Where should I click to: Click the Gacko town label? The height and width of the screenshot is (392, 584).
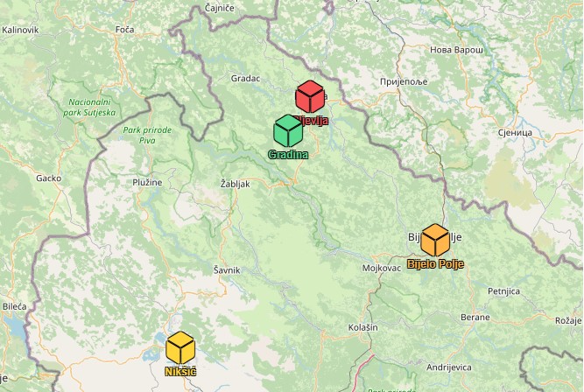(49, 178)
